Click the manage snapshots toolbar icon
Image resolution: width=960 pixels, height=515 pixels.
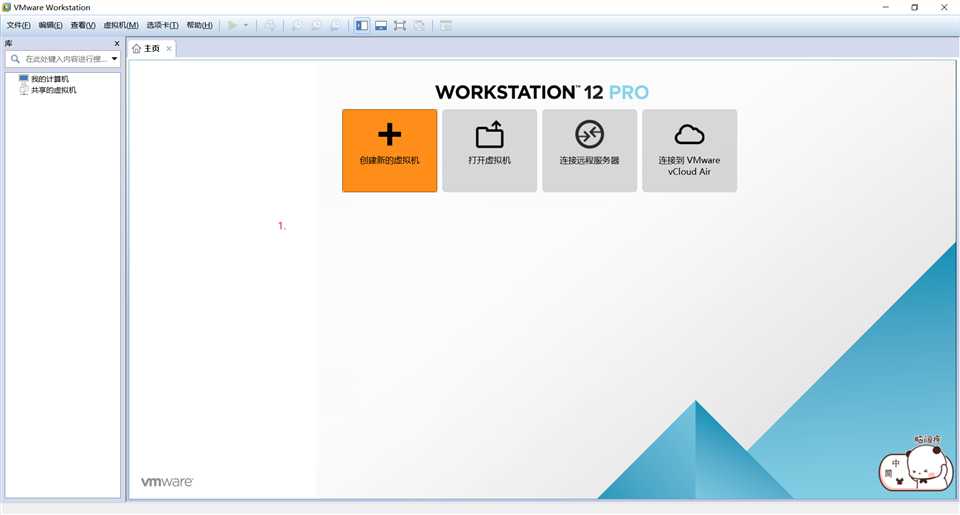point(335,26)
